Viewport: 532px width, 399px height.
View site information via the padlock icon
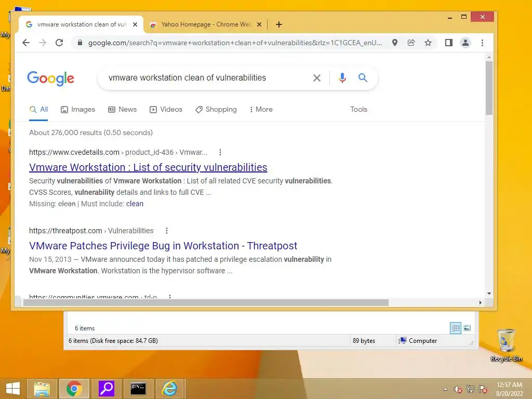pos(80,43)
